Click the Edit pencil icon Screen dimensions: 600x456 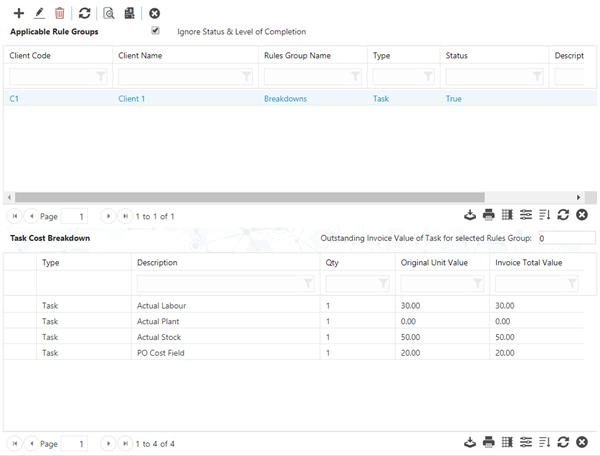tap(39, 13)
